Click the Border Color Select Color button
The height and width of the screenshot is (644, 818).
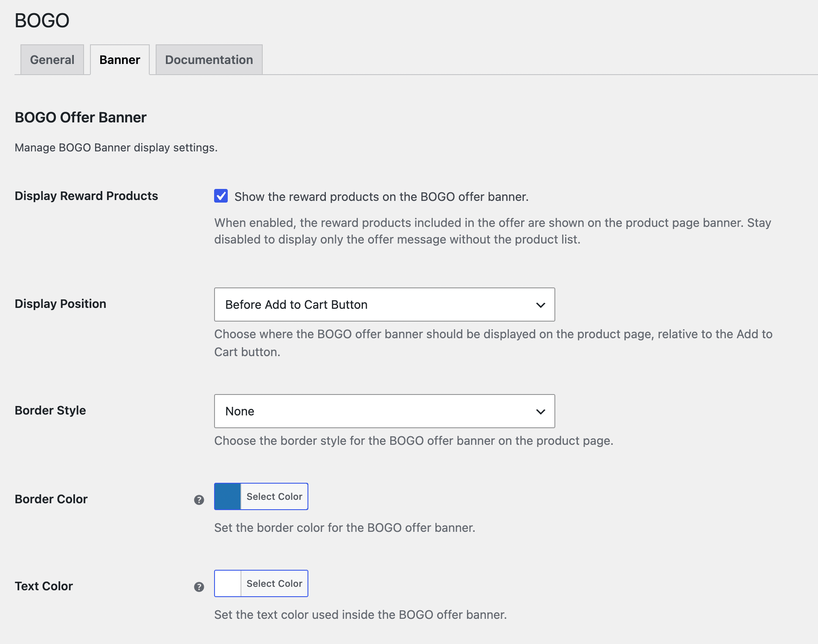[274, 496]
